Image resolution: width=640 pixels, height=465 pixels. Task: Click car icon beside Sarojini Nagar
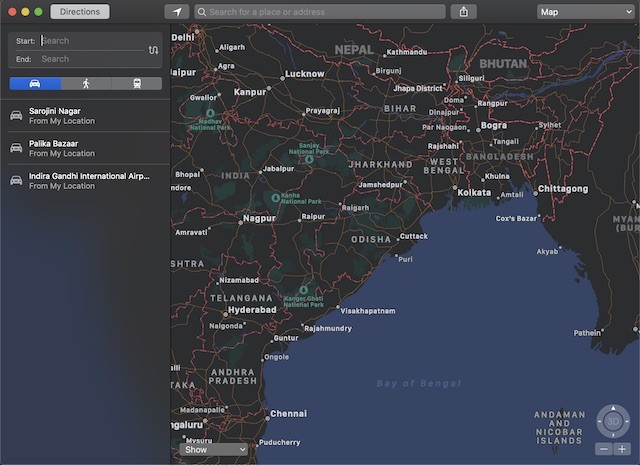(x=16, y=116)
